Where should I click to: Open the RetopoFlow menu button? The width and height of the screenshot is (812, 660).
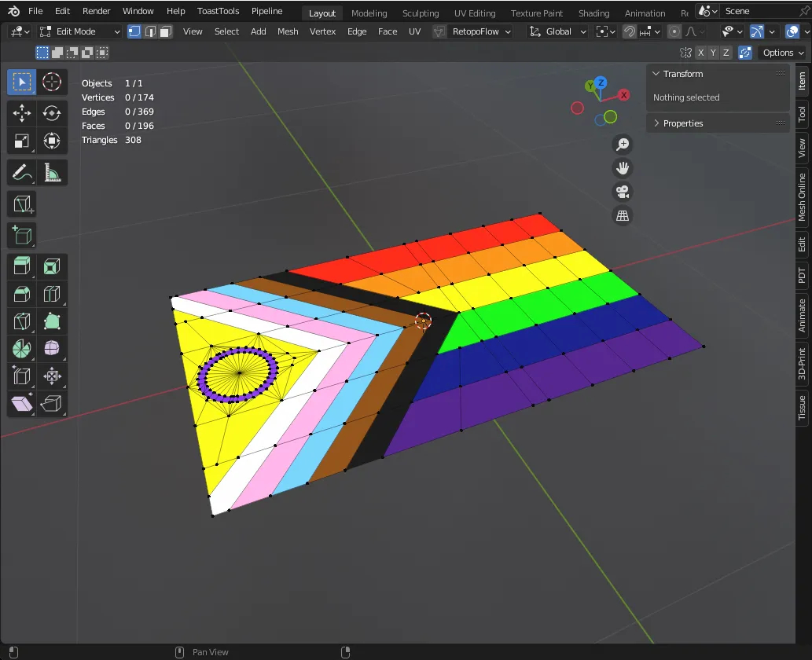[x=473, y=31]
